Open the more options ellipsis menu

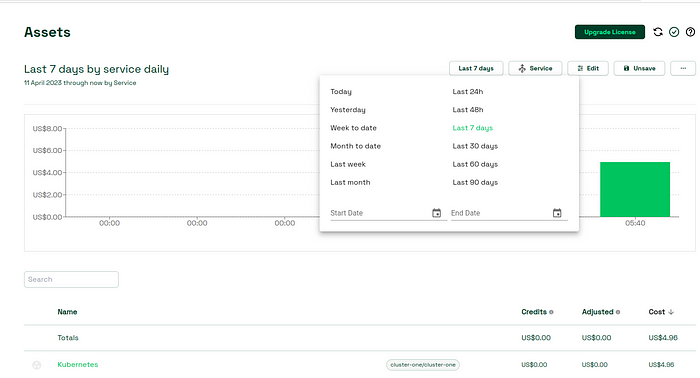pyautogui.click(x=683, y=68)
